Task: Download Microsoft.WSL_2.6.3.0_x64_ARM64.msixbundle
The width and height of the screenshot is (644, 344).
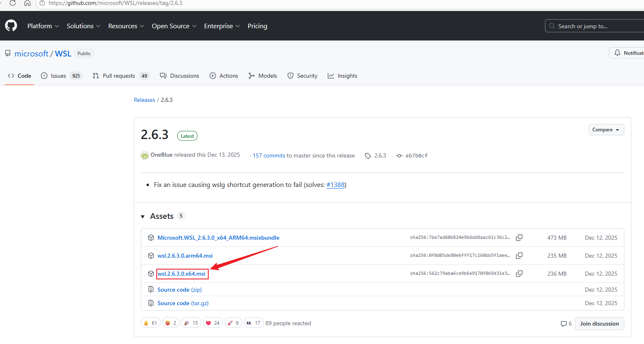Action: click(218, 238)
